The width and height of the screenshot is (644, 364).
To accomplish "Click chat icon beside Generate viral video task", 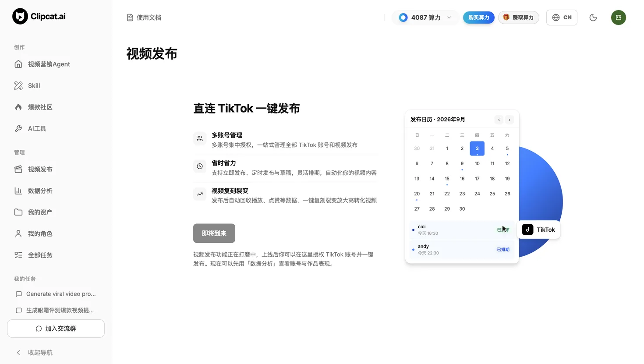I will click(x=19, y=294).
